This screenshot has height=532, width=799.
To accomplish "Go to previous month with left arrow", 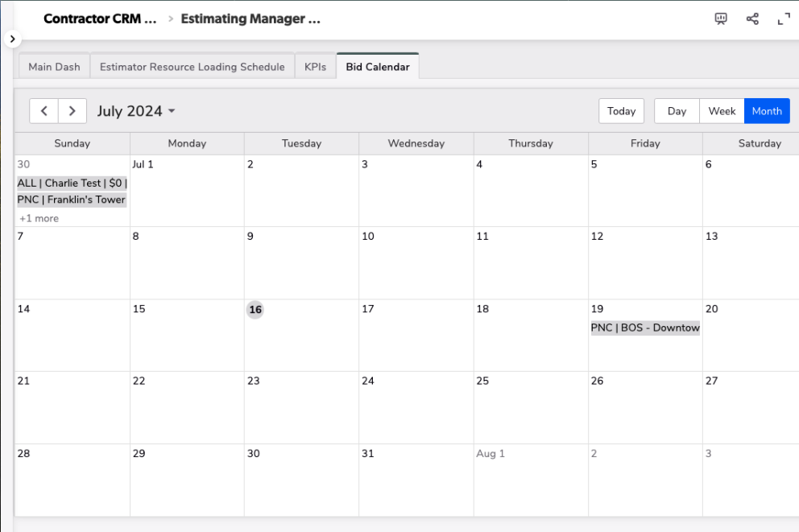I will pos(44,111).
